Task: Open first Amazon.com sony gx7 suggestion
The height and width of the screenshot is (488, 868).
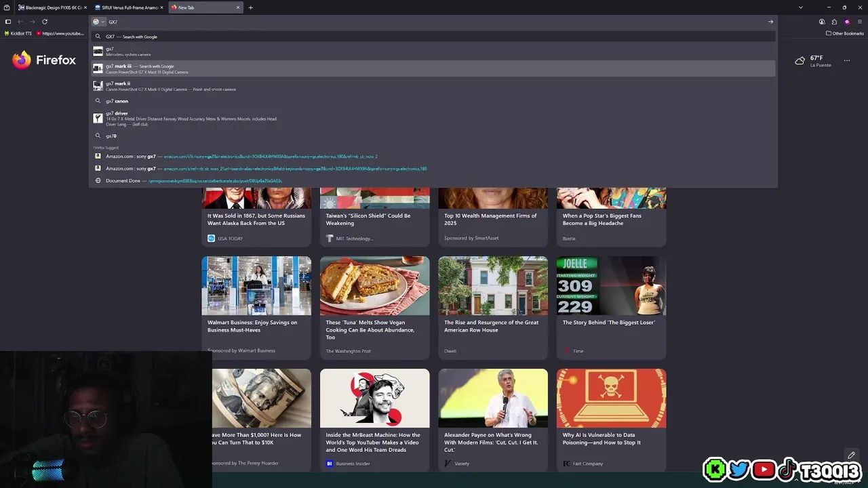Action: pos(433,157)
